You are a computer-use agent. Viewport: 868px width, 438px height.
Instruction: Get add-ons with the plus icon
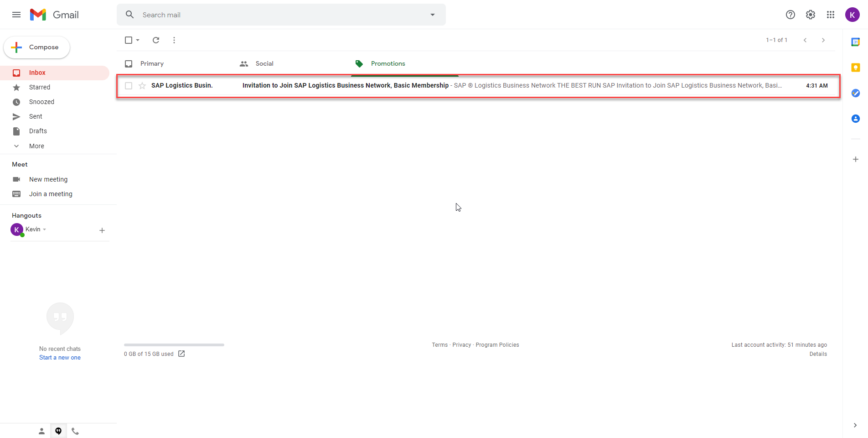pos(856,159)
